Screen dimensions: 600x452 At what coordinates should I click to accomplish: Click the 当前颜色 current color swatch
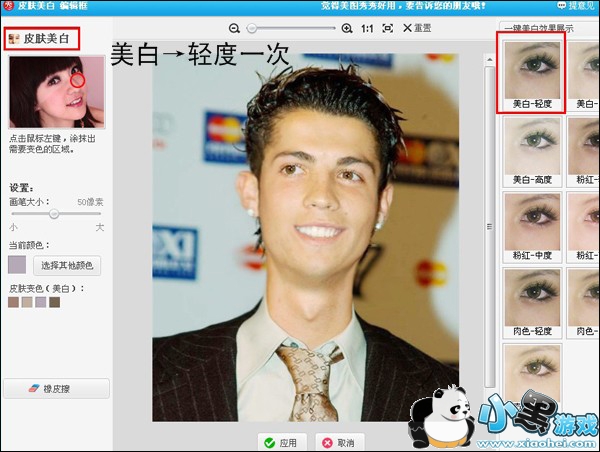tap(17, 265)
